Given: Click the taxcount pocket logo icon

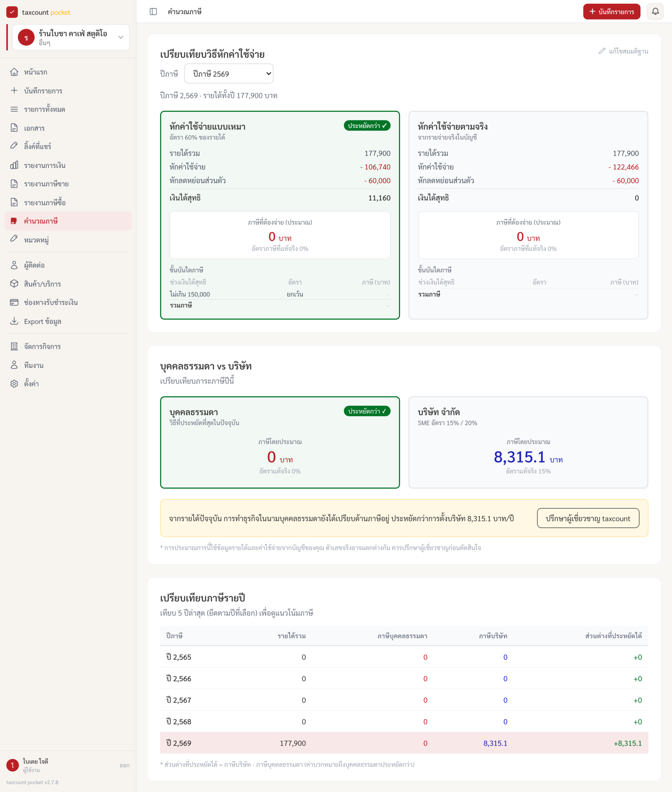Looking at the screenshot, I should pos(12,12).
